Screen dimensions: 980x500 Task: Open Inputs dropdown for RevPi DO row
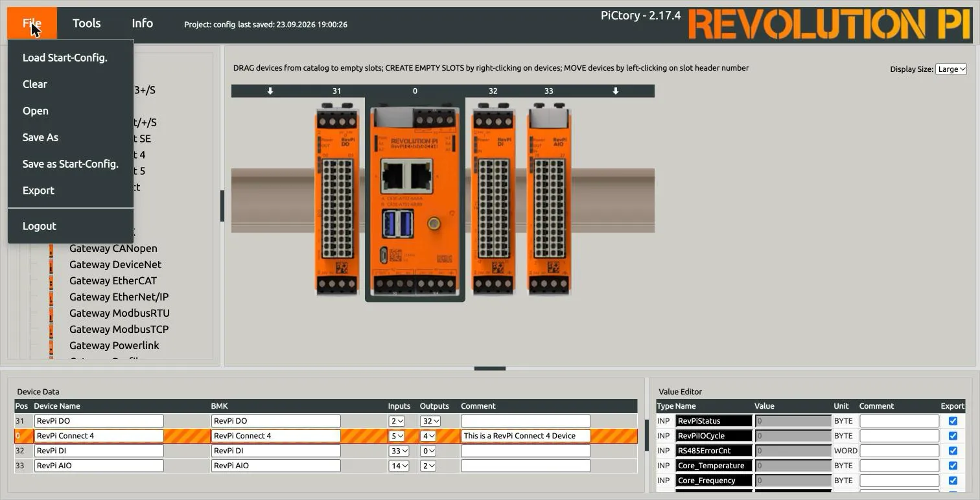click(397, 421)
